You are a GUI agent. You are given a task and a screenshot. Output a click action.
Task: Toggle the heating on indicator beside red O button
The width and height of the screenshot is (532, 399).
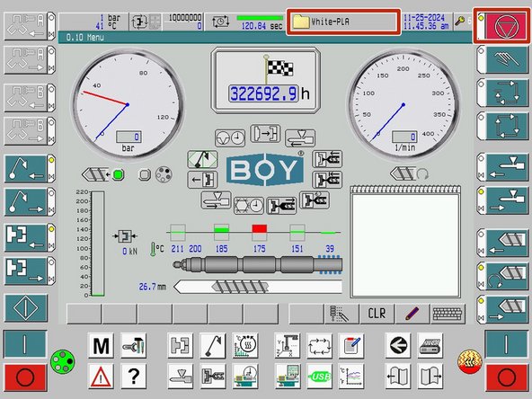pyautogui.click(x=469, y=361)
